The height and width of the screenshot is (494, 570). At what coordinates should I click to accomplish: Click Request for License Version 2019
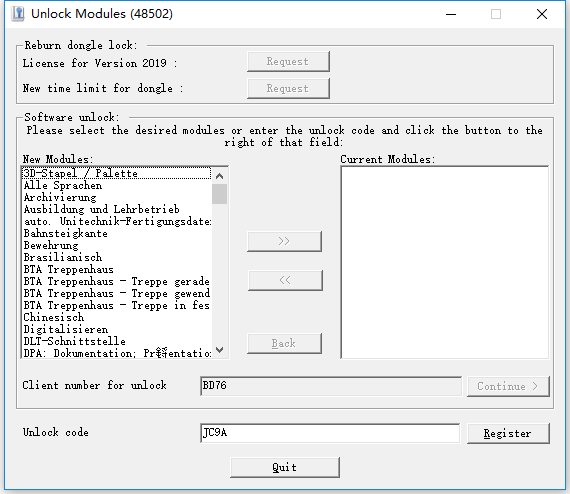coord(288,61)
